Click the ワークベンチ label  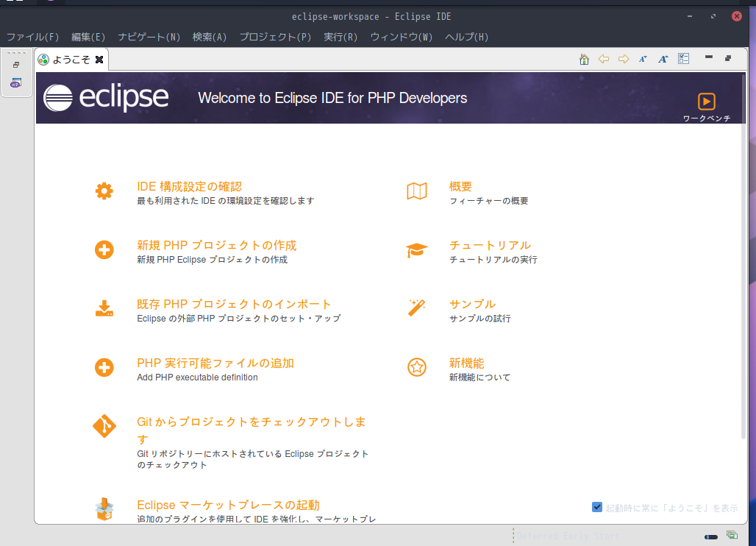tap(706, 118)
